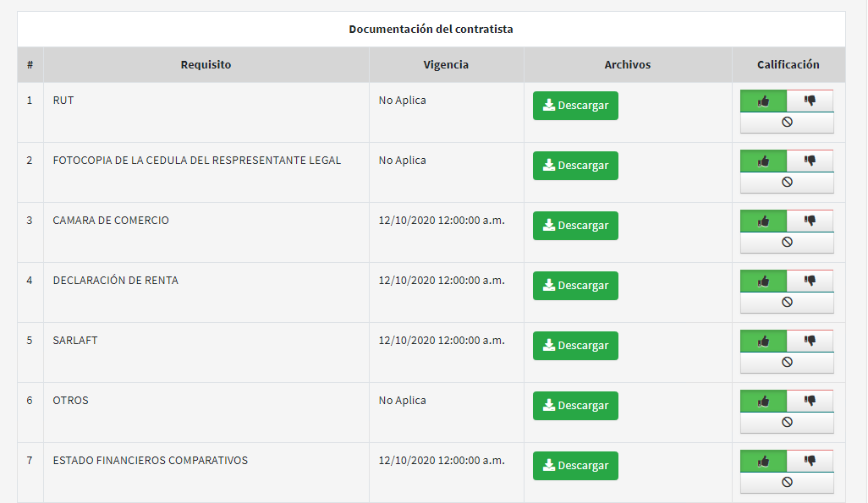Image resolution: width=868 pixels, height=503 pixels.
Task: Click Descargar for CAMARA DE COMERCIO
Action: pos(575,226)
